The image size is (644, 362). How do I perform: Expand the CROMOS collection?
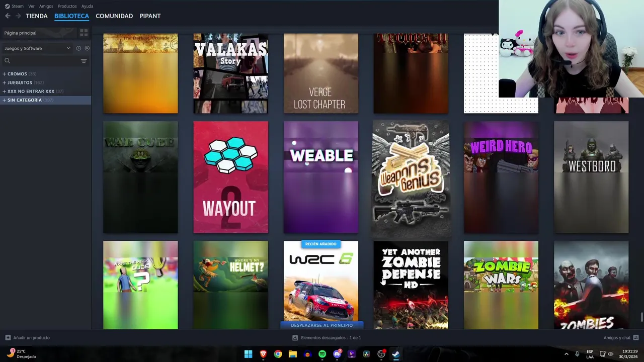4,74
